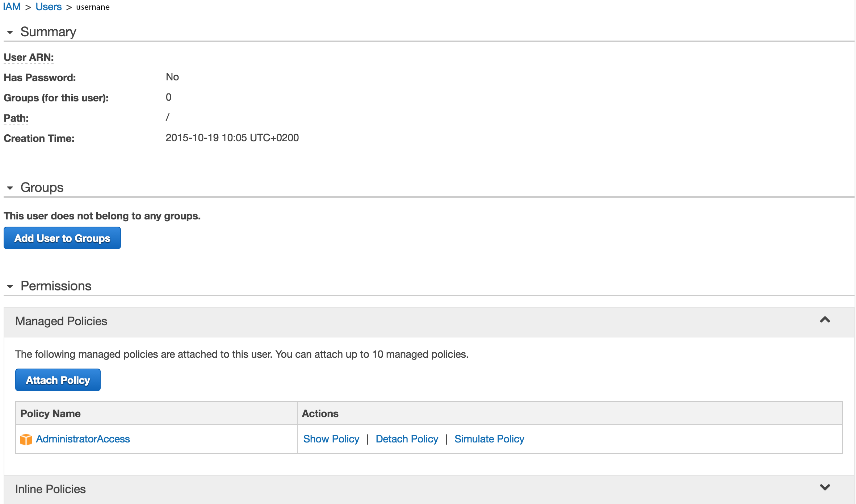Collapse the Groups section triangle
Viewport: 856px width, 504px height.
pyautogui.click(x=10, y=188)
